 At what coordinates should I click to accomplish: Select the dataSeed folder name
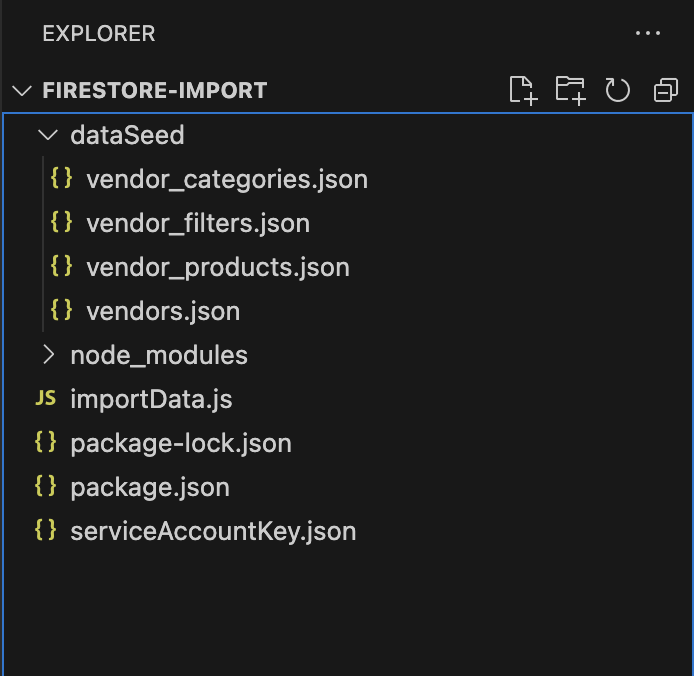click(x=127, y=135)
